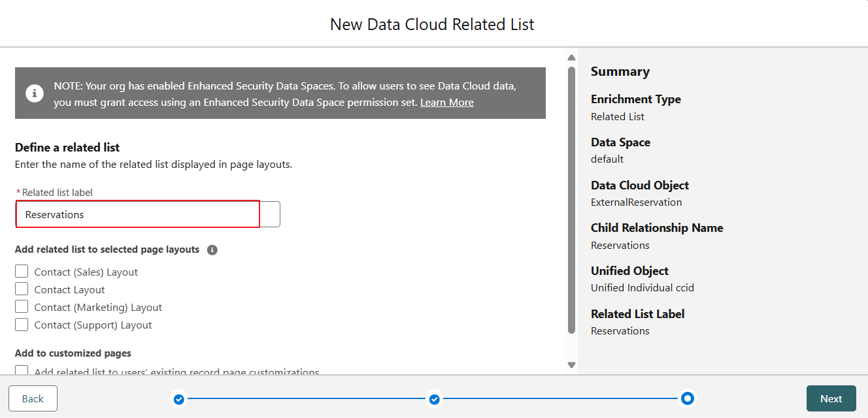The width and height of the screenshot is (868, 418).
Task: Enable the Contact (Sales) Layout checkbox
Action: (x=22, y=272)
